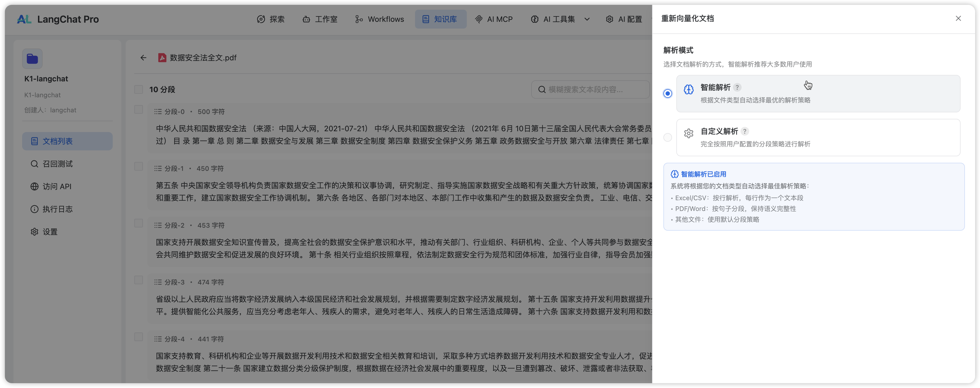Open the 知识库 tab in the top navigation

tap(440, 19)
